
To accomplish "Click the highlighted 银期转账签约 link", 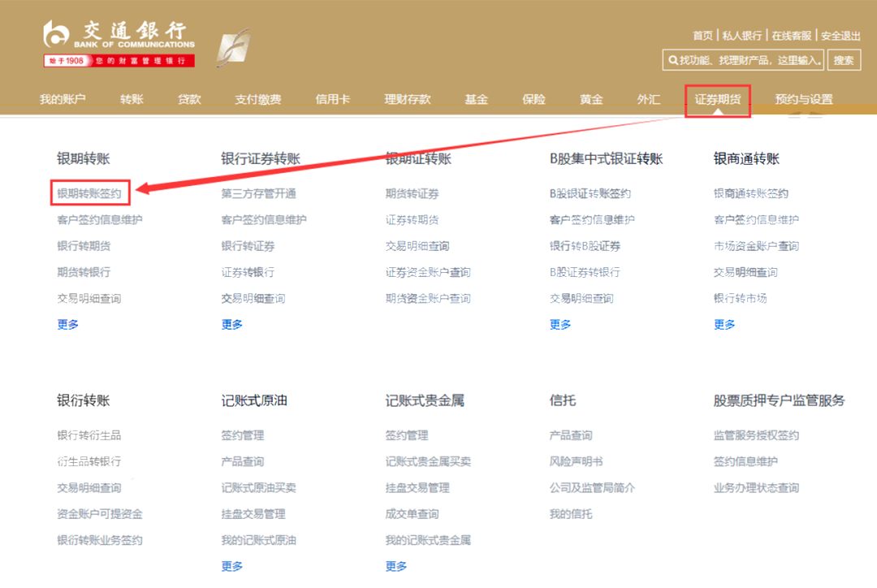I will [x=91, y=192].
